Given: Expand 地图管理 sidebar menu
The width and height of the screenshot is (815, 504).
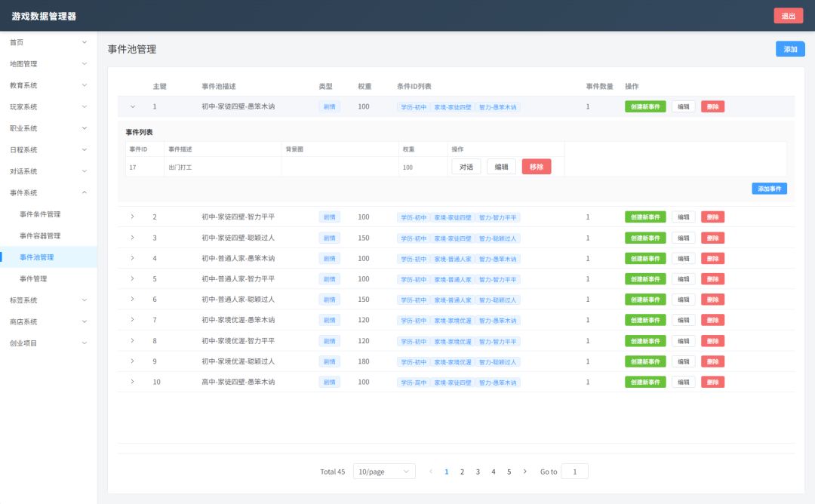Looking at the screenshot, I should tap(48, 64).
